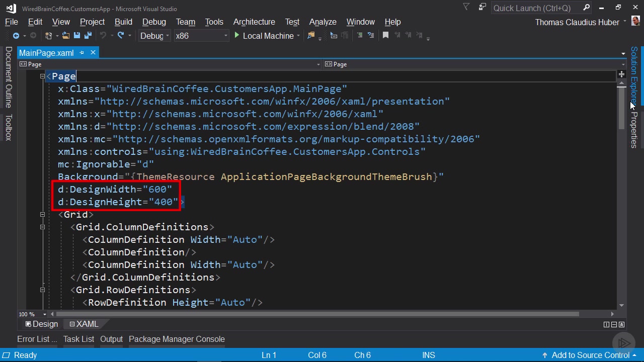Open the Architecture menu
Viewport: 644px width, 362px height.
point(254,22)
